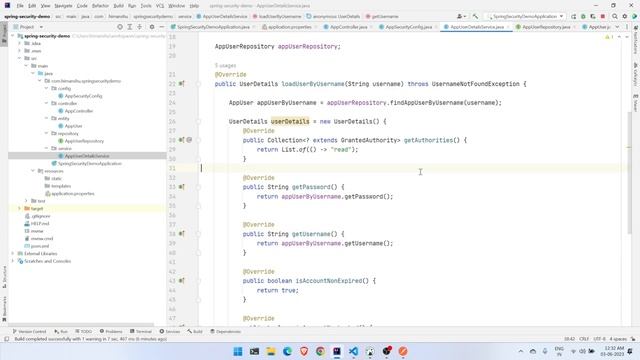Click the Build project hammer icon
Viewport: 640px width, 360px height.
[x=476, y=16]
